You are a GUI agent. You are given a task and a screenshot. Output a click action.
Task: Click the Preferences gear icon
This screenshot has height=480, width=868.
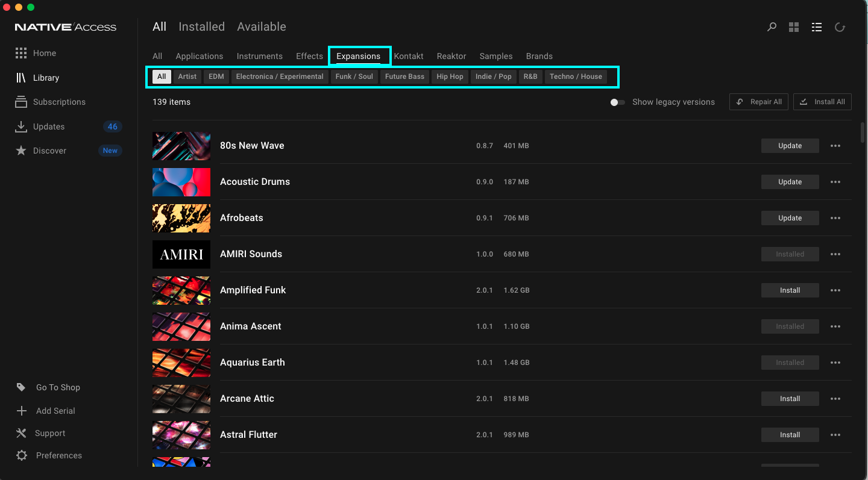coord(22,455)
